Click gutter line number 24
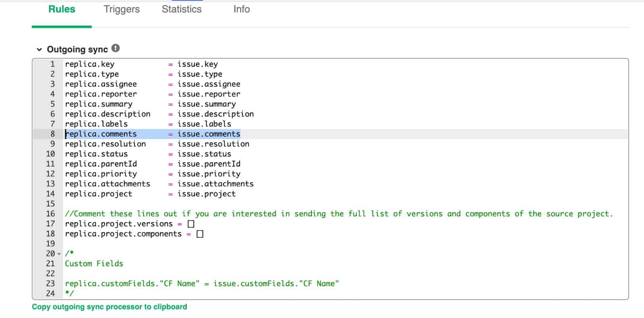 pyautogui.click(x=50, y=293)
